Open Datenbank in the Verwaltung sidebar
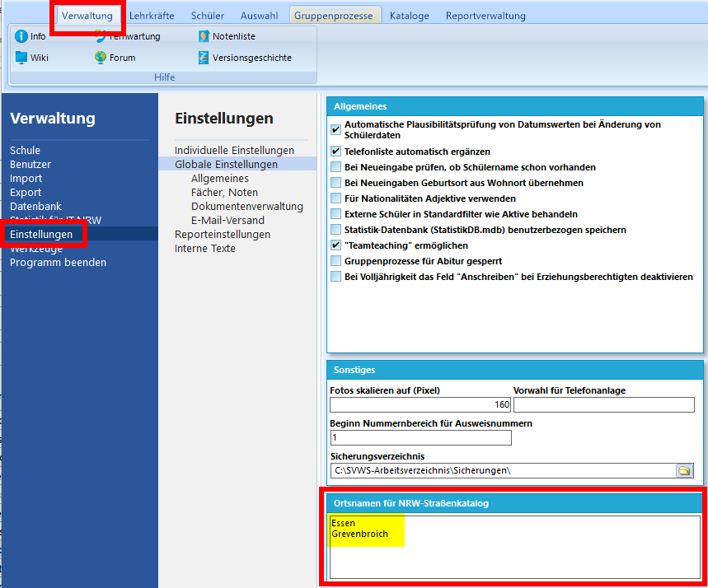The height and width of the screenshot is (588, 708). [x=35, y=207]
